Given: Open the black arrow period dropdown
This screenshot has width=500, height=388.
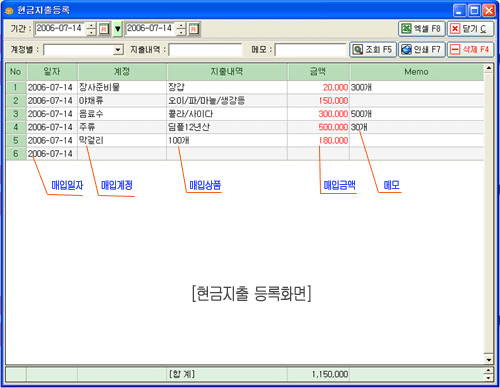Looking at the screenshot, I should tap(118, 29).
